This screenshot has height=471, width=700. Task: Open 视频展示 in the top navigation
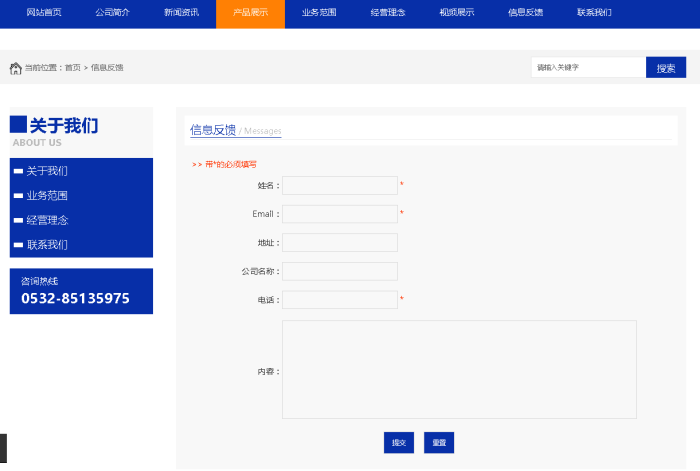456,13
